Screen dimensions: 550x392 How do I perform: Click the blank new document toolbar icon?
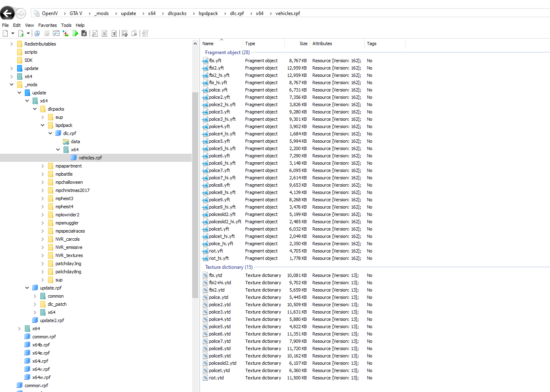pyautogui.click(x=5, y=33)
